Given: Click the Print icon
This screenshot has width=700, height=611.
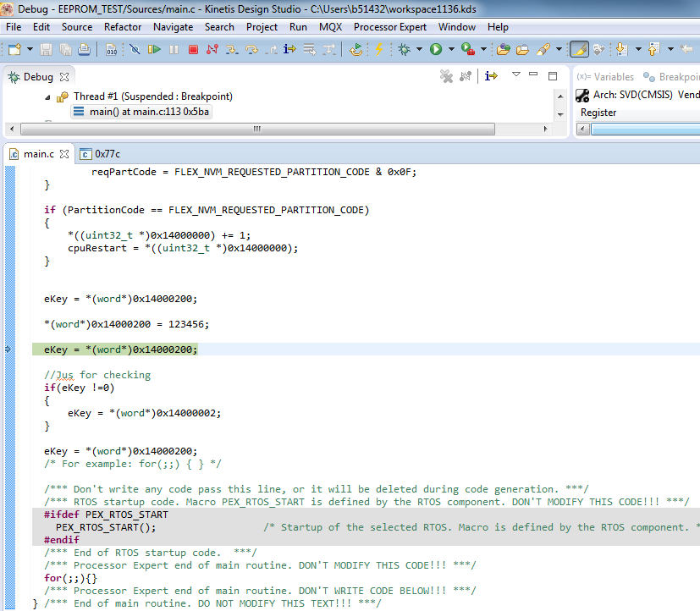Looking at the screenshot, I should coord(85,49).
